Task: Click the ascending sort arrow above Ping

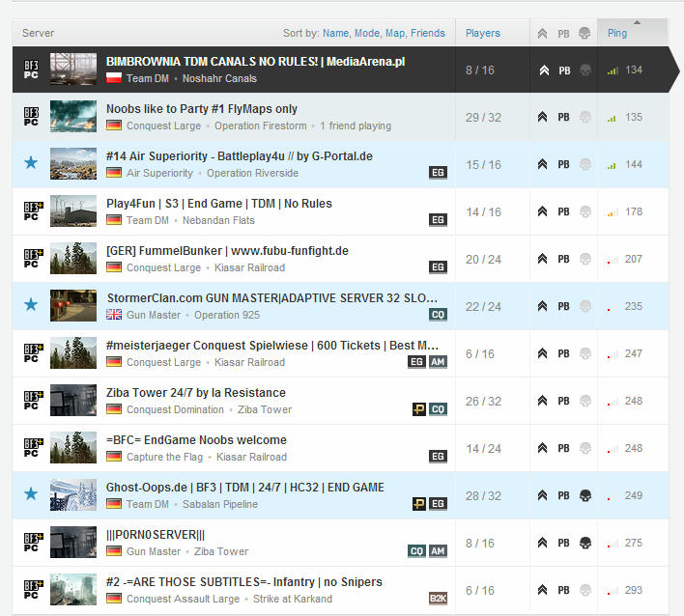Action: [637, 22]
